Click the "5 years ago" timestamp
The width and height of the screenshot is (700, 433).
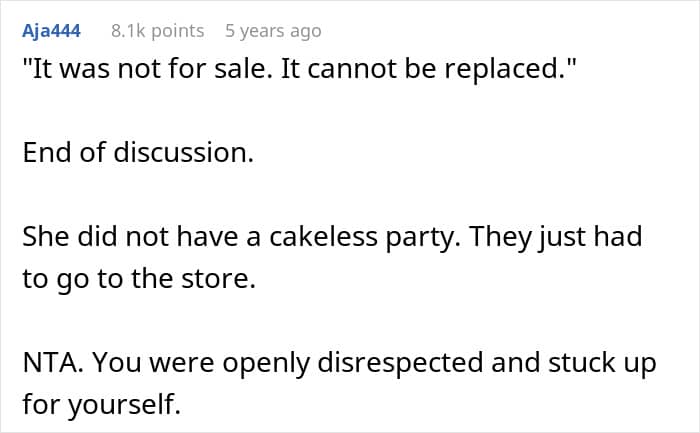(x=273, y=31)
